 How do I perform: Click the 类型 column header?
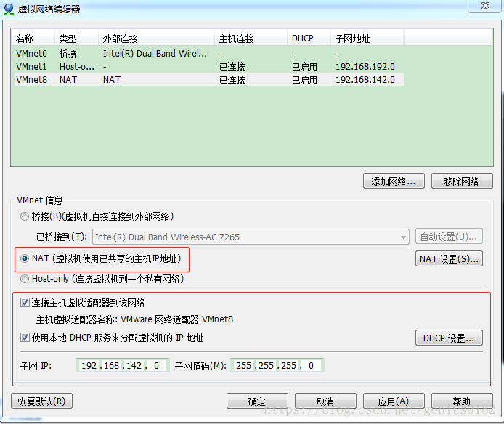point(76,38)
